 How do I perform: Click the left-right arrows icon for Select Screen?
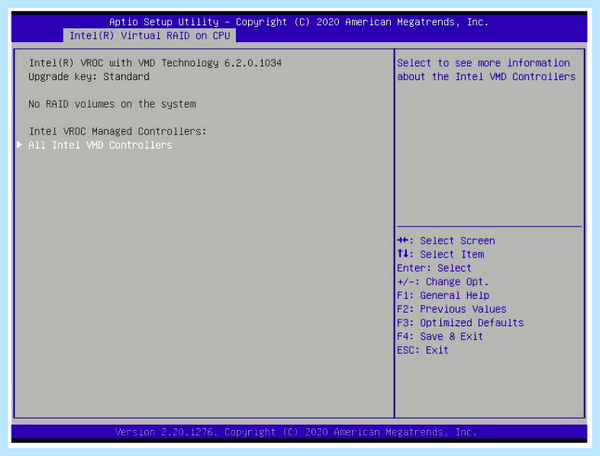pos(403,240)
